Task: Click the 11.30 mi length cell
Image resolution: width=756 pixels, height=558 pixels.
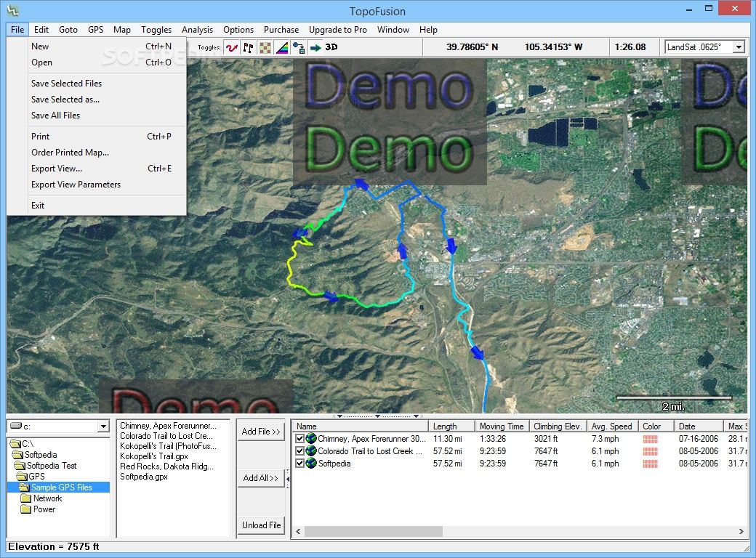Action: click(448, 439)
